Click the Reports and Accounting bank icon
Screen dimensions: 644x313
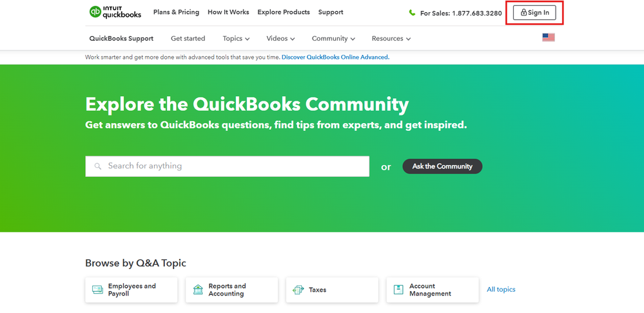(x=198, y=290)
